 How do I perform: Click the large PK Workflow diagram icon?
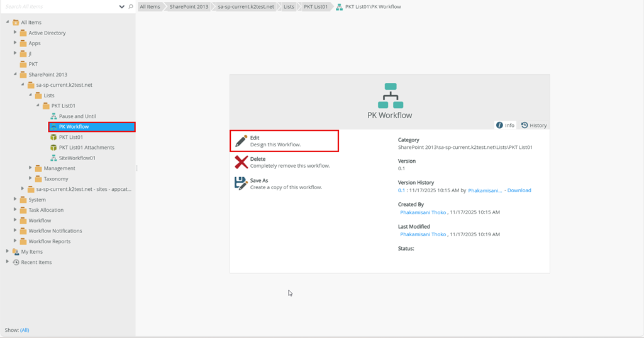pos(390,95)
